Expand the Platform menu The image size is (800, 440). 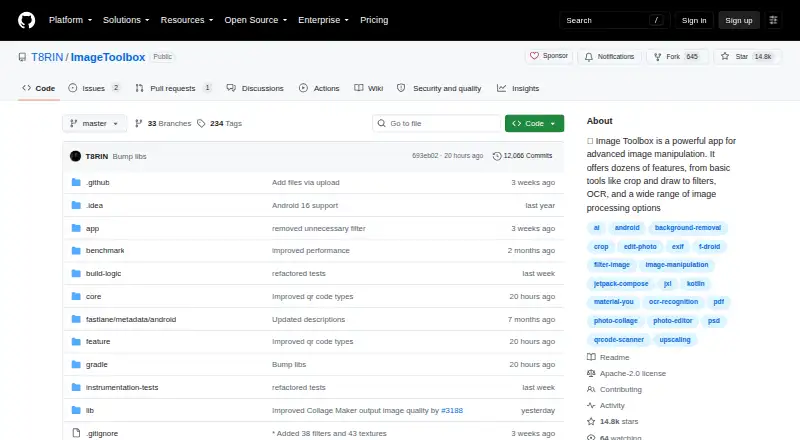[70, 20]
